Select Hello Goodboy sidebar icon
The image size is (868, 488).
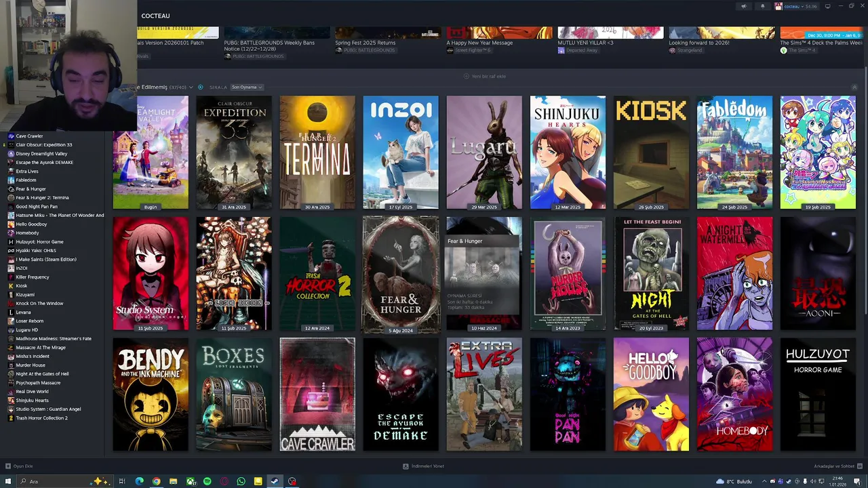point(11,224)
